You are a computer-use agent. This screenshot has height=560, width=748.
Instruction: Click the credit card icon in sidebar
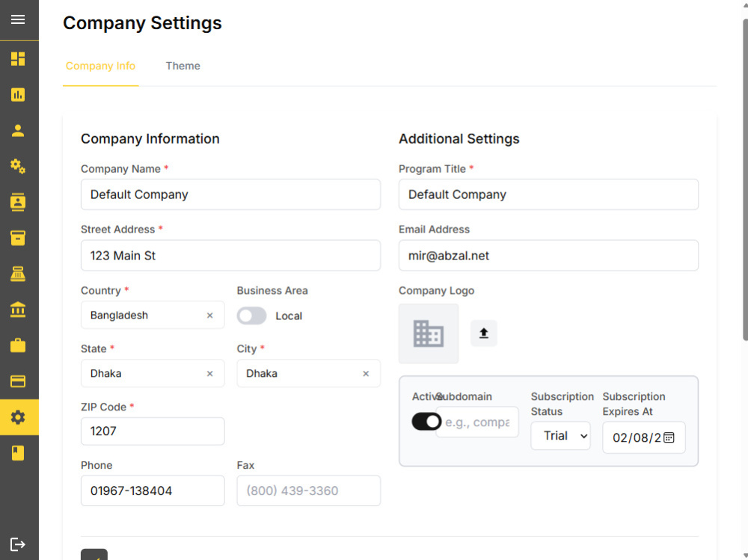18,381
